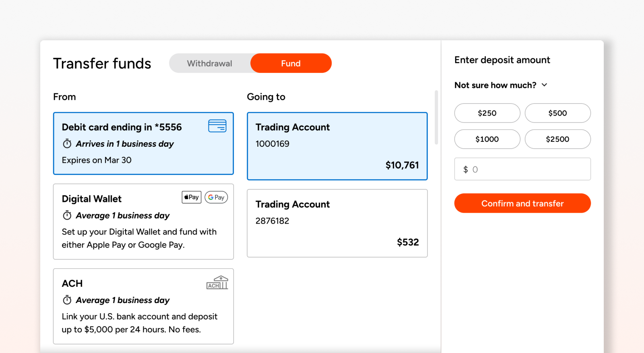The height and width of the screenshot is (353, 644).
Task: Click the 'From' label
Action: 64,97
